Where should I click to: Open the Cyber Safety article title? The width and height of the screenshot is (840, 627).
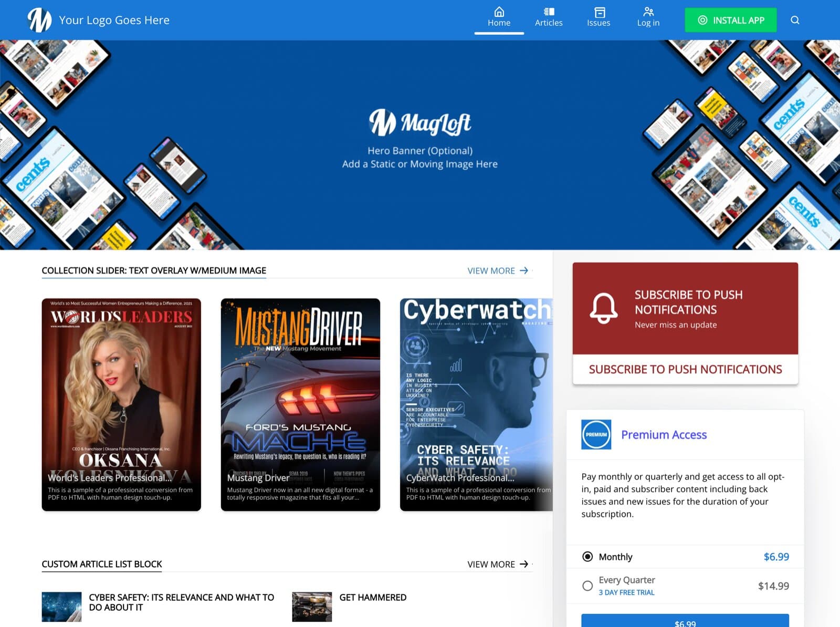pyautogui.click(x=182, y=602)
